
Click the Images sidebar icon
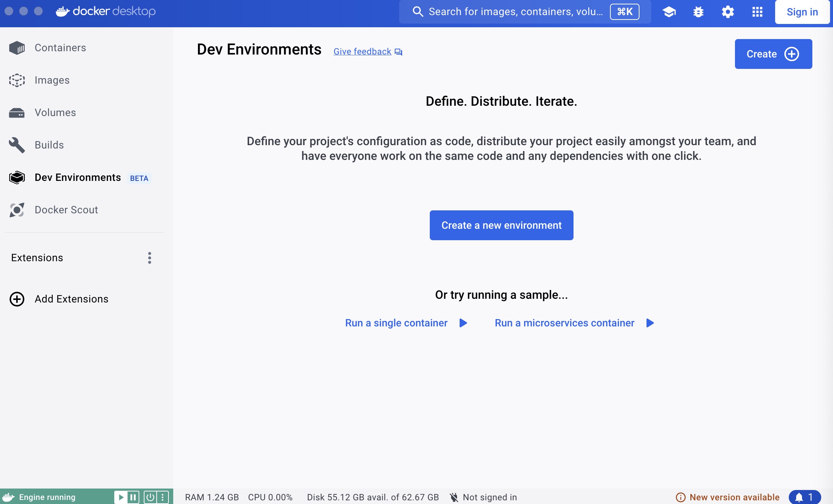tap(17, 80)
